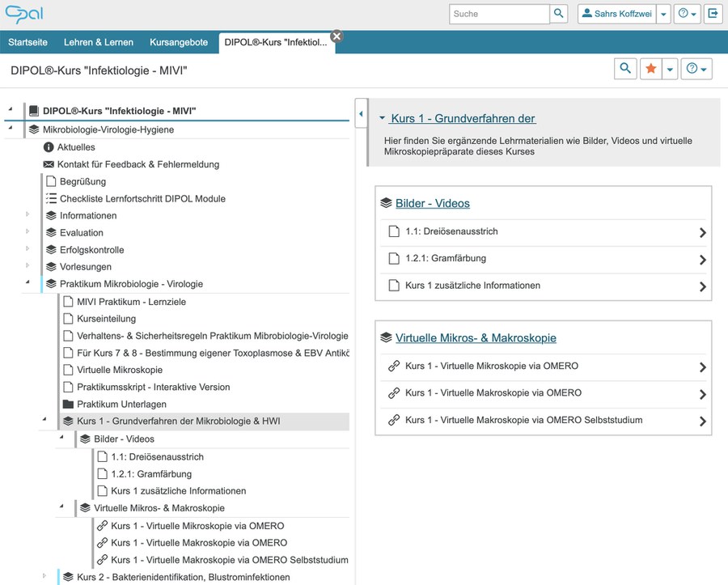
Task: Click into the Suche input field
Action: tap(499, 14)
